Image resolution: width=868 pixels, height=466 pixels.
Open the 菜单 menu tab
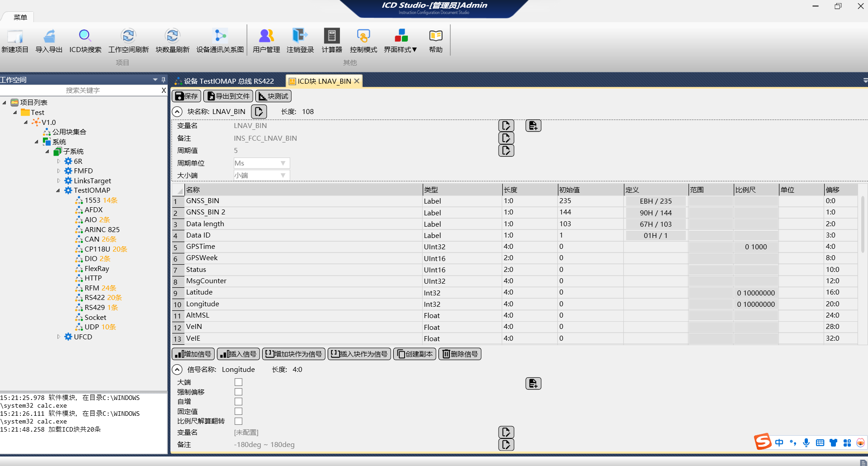tap(20, 17)
